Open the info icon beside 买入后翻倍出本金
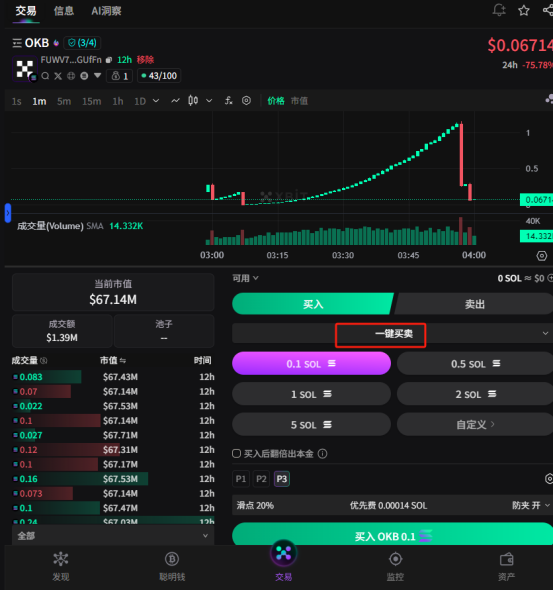554x590 pixels. [x=322, y=454]
